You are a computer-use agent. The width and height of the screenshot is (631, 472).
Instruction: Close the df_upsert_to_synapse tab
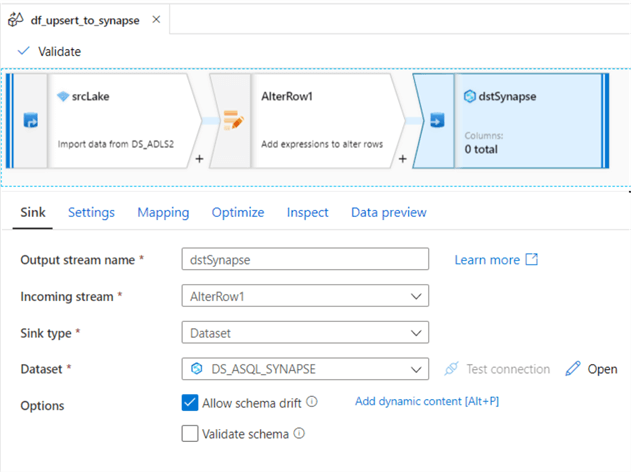[x=157, y=19]
